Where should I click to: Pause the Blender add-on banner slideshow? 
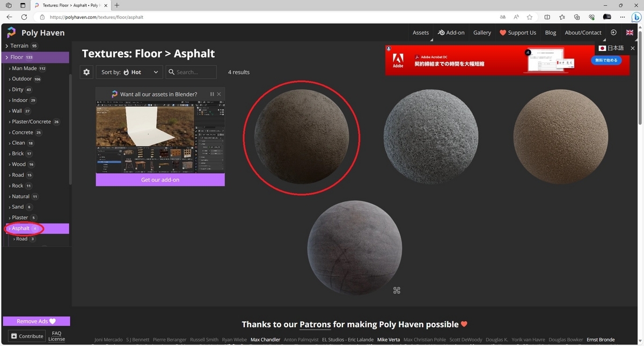coord(211,94)
